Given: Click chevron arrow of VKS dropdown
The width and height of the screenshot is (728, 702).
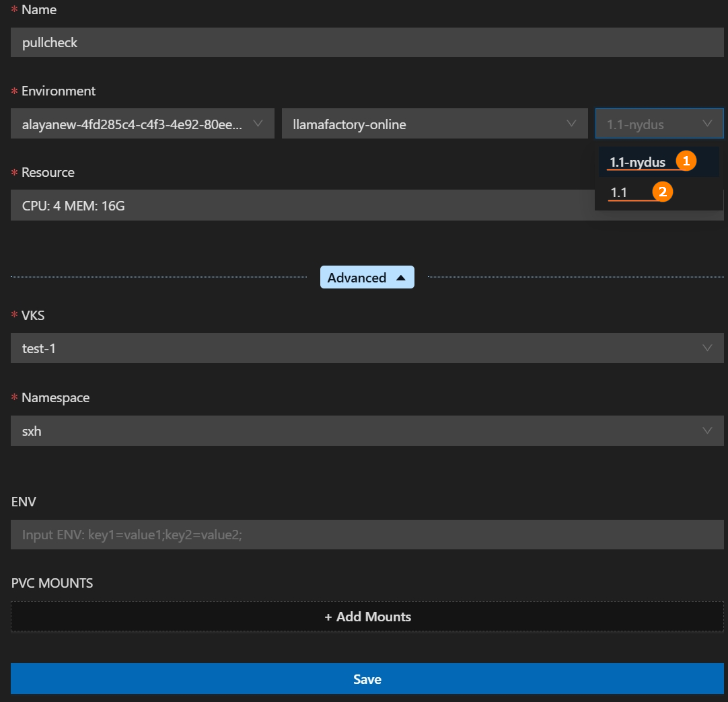Looking at the screenshot, I should coord(707,348).
